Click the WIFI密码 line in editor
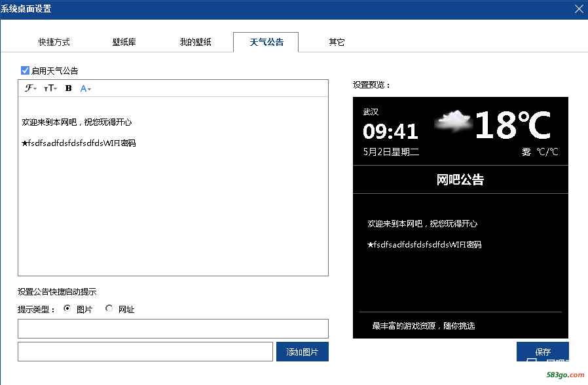The height and width of the screenshot is (385, 588). [79, 143]
